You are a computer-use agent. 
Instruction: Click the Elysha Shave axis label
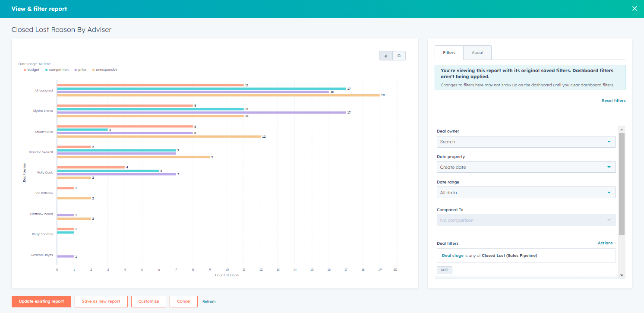[x=43, y=111]
